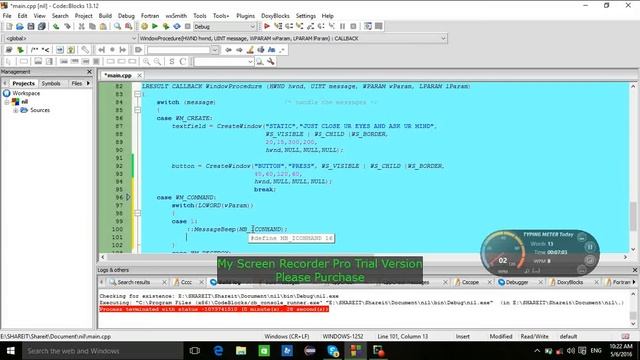Click the wrench settings icon on the toolbar
The width and height of the screenshot is (640, 360).
pyautogui.click(x=271, y=62)
